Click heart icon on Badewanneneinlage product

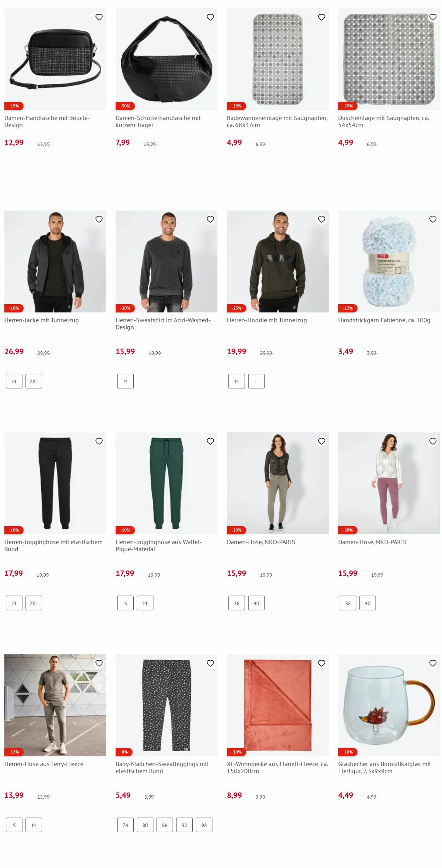321,17
